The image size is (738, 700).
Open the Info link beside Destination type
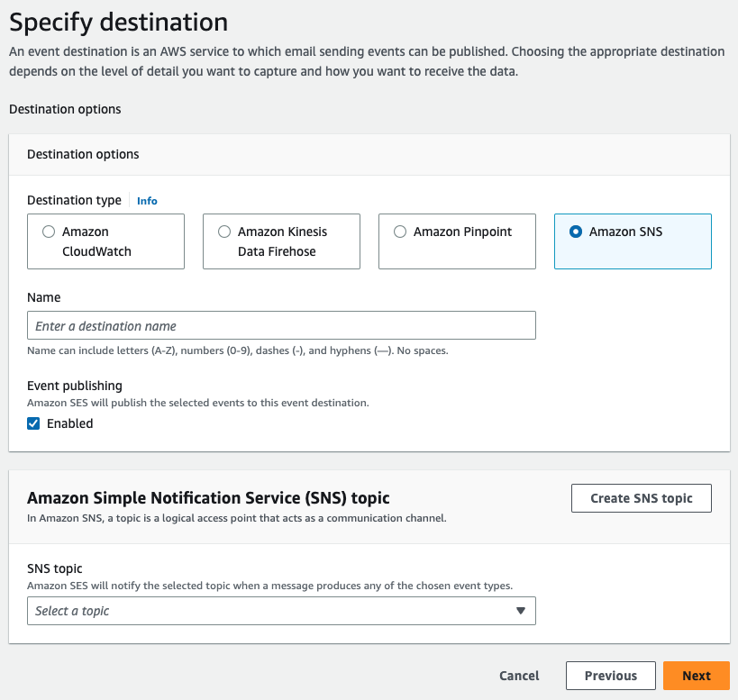147,201
